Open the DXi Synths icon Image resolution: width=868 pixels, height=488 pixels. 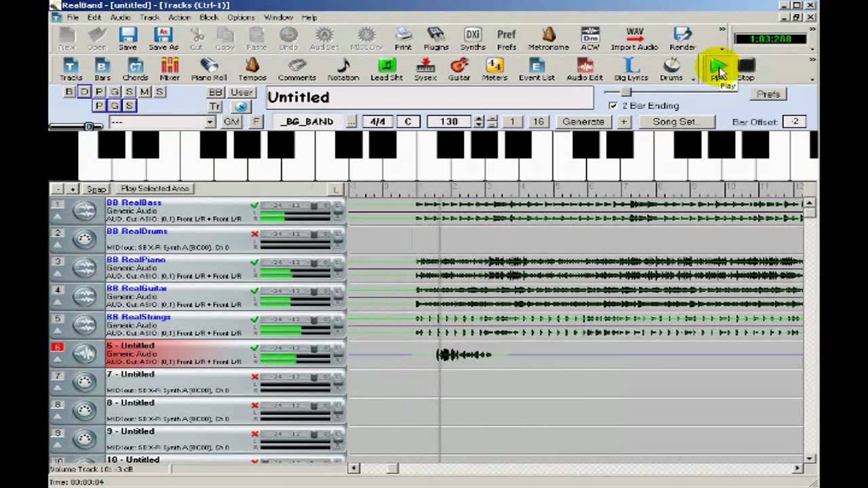click(473, 39)
